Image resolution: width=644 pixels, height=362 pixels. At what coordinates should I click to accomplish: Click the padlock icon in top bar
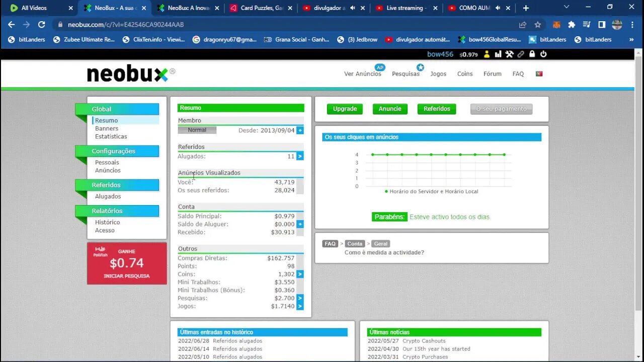(532, 54)
